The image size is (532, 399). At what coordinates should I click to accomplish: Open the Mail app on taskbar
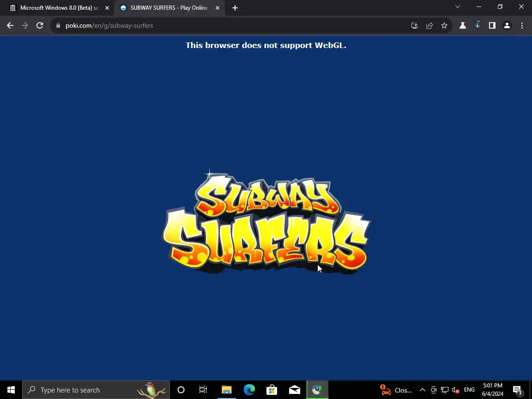click(295, 390)
